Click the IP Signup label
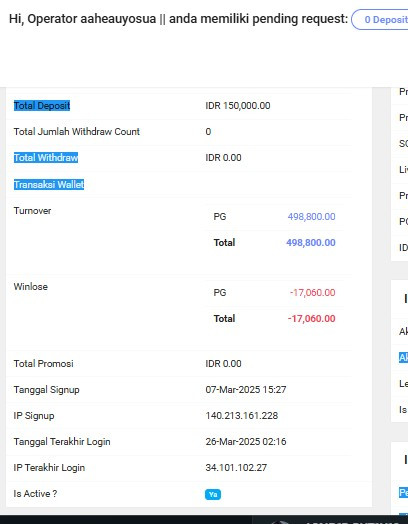This screenshot has width=408, height=524. point(34,416)
